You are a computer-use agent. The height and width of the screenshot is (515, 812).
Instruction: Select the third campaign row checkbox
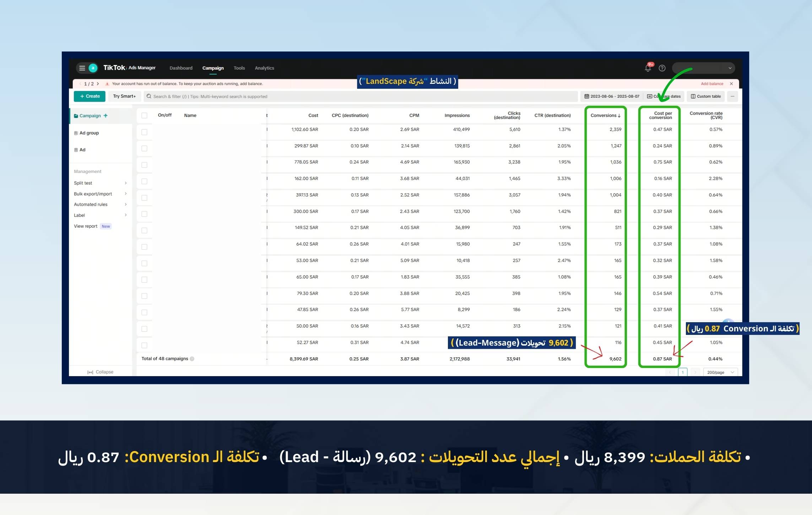coord(144,165)
